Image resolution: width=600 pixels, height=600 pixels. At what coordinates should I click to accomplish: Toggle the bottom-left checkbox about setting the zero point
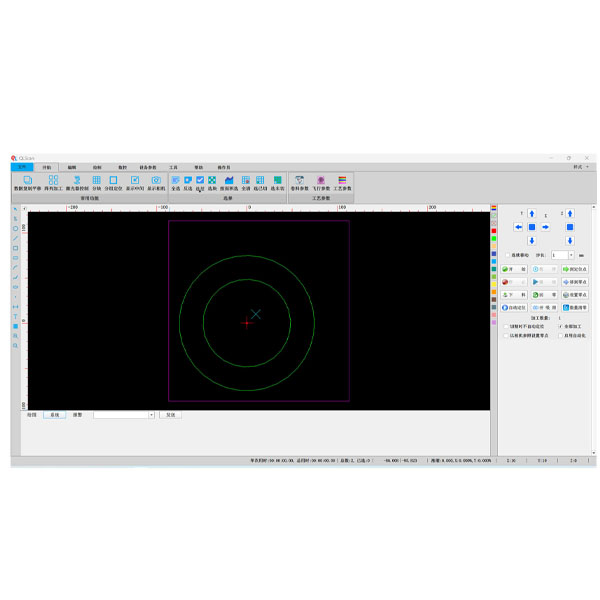point(506,336)
